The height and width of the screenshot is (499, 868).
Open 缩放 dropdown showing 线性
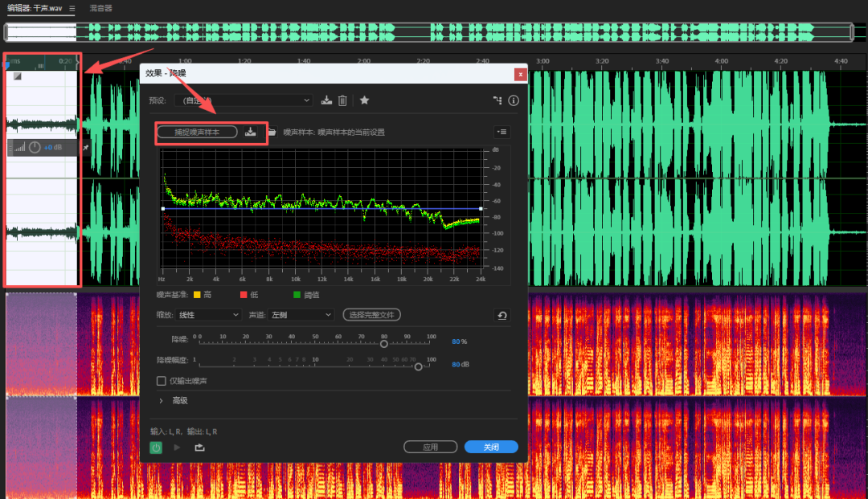[x=208, y=315]
